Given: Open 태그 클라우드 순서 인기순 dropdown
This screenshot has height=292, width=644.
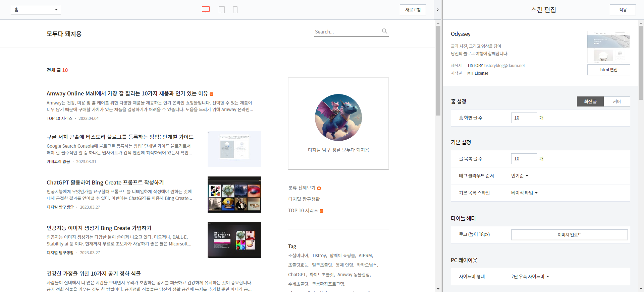Looking at the screenshot, I should point(520,176).
